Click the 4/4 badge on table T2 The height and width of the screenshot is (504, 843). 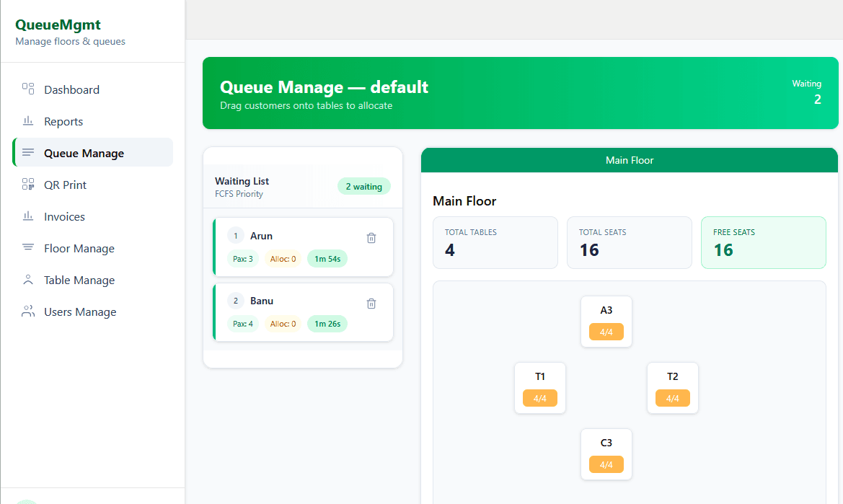point(672,398)
